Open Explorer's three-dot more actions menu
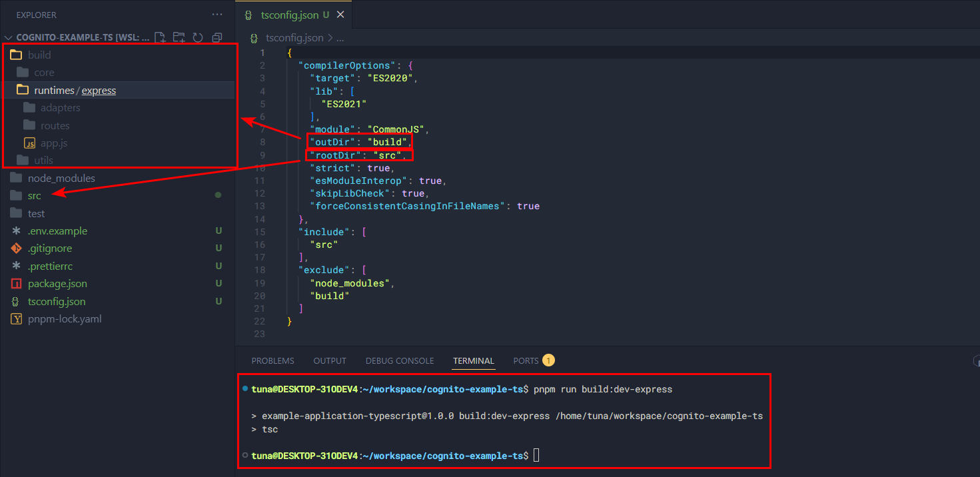 [x=217, y=14]
